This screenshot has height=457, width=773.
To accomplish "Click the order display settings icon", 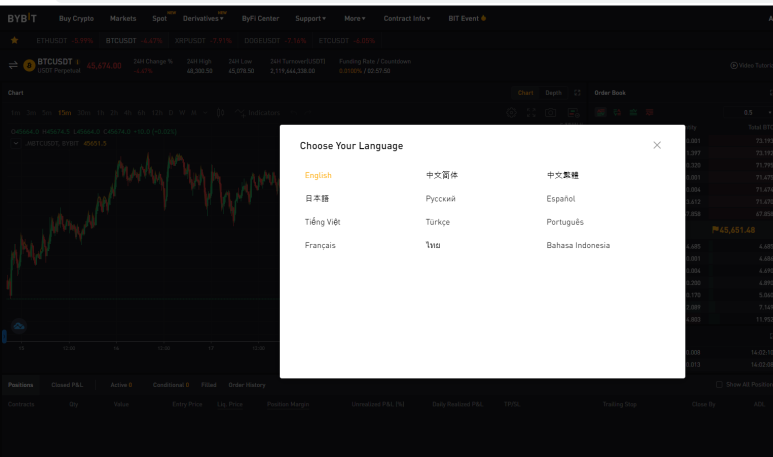I will click(573, 113).
